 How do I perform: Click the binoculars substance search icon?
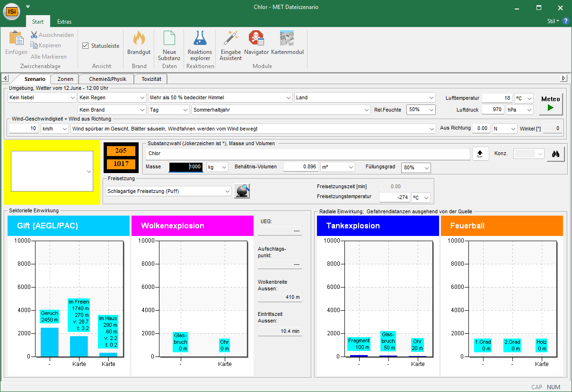[x=556, y=154]
